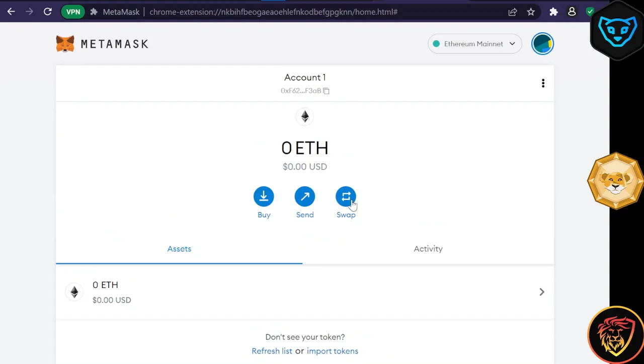
Task: Switch to the Assets tab
Action: pos(179,249)
